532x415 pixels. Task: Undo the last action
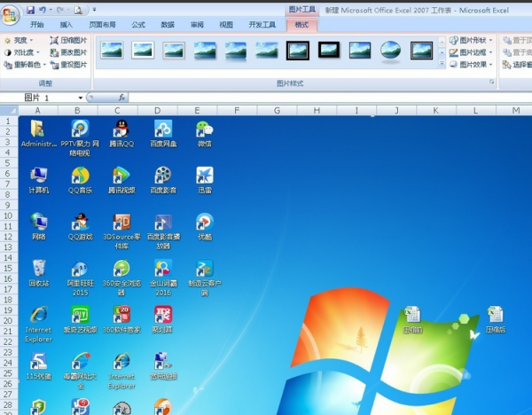tap(43, 10)
